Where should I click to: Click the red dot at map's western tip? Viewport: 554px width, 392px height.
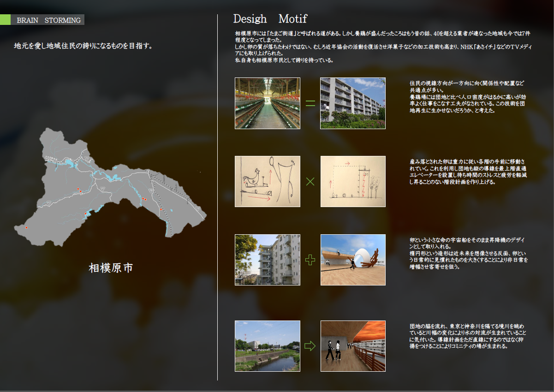(x=27, y=227)
